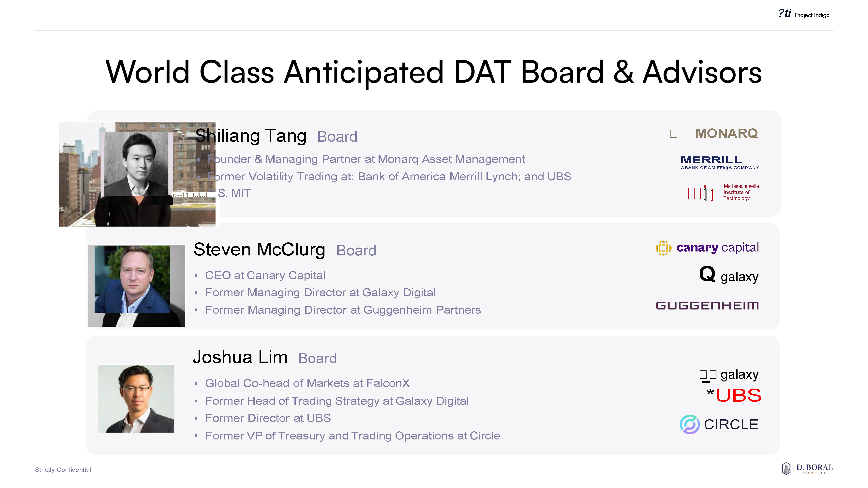The width and height of the screenshot is (868, 488).
Task: Click the 'CEO at Canary Capital' bullet
Action: [265, 275]
